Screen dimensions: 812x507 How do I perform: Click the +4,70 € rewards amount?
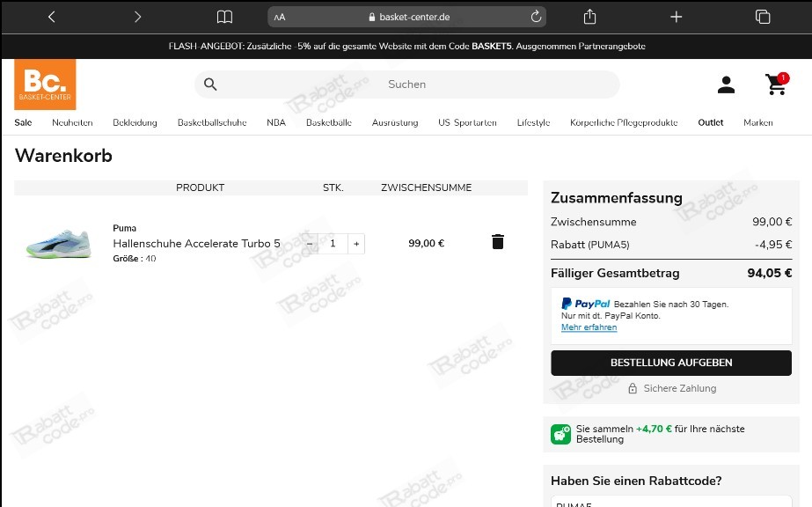click(x=654, y=429)
